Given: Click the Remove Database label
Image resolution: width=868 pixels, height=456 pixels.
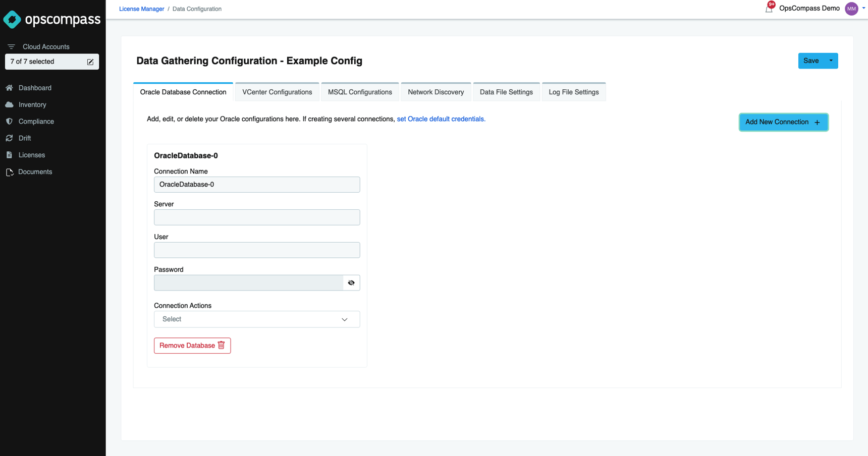Looking at the screenshot, I should (187, 346).
